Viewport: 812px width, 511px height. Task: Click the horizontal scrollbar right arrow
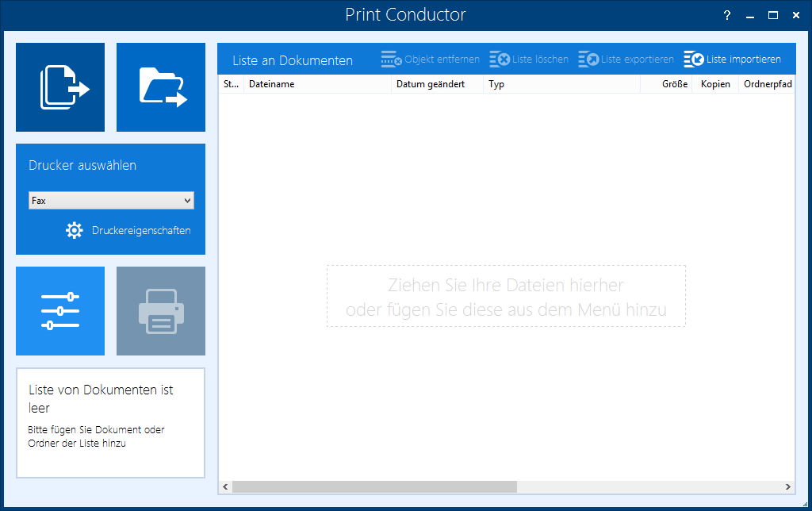coord(788,486)
